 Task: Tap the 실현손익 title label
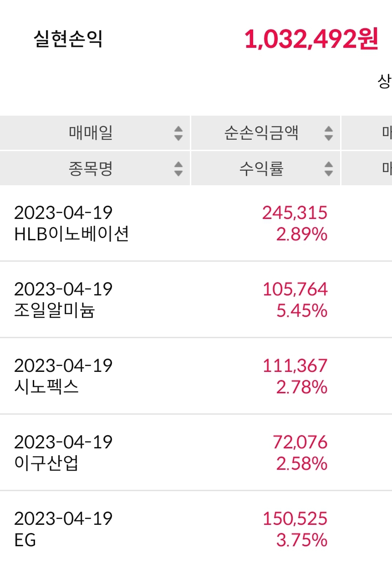[x=68, y=40]
